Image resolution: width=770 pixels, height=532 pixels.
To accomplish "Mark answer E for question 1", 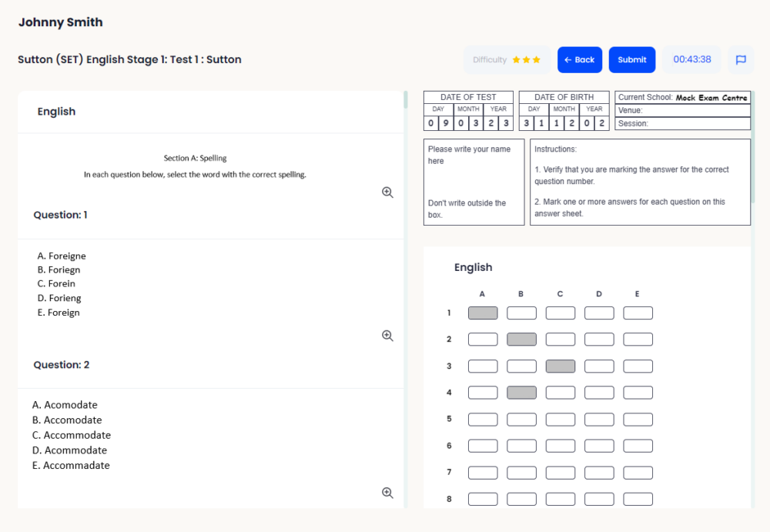I will pyautogui.click(x=638, y=313).
